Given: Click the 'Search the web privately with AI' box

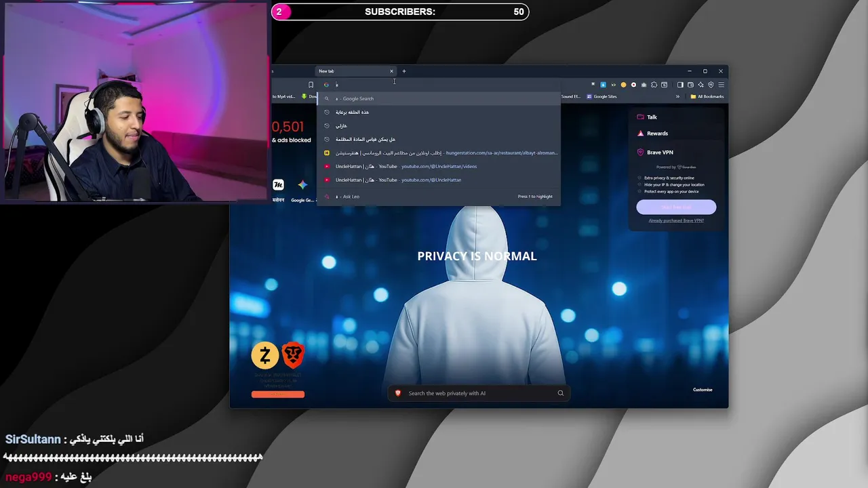Looking at the screenshot, I should (x=479, y=393).
